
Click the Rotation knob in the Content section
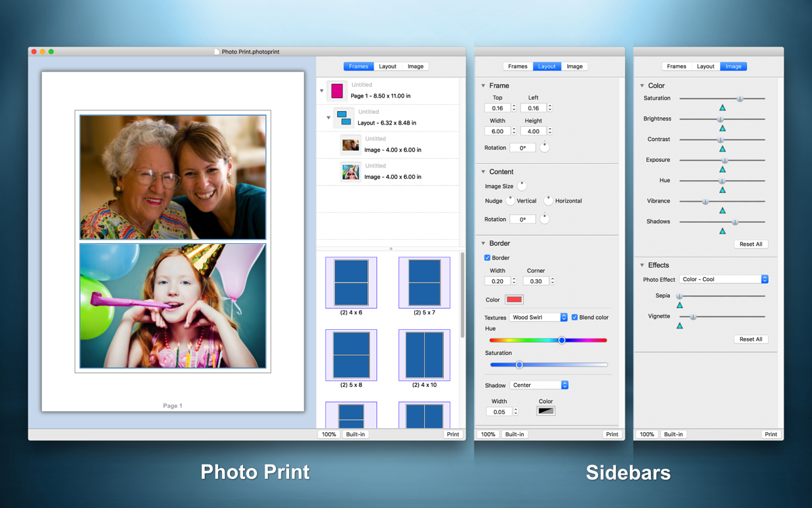544,219
